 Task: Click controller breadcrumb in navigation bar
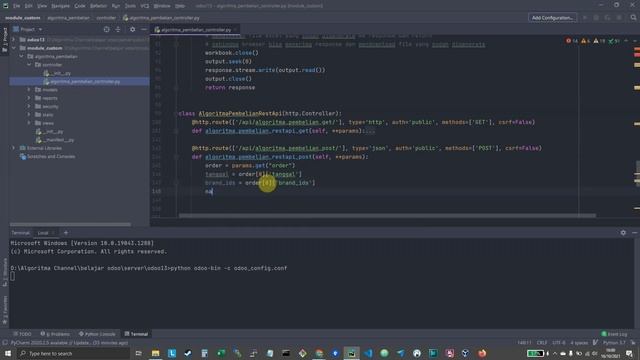click(x=106, y=18)
